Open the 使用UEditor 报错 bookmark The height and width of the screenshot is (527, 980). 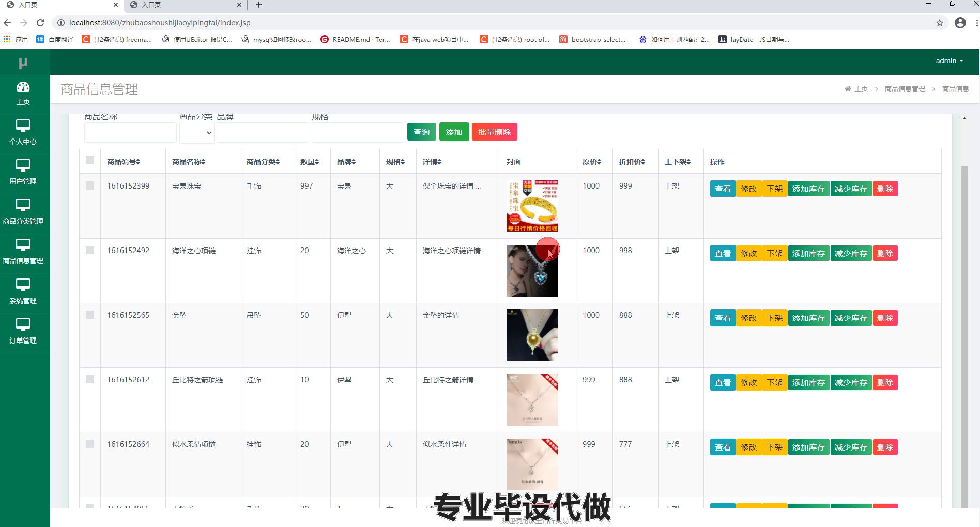(x=197, y=39)
